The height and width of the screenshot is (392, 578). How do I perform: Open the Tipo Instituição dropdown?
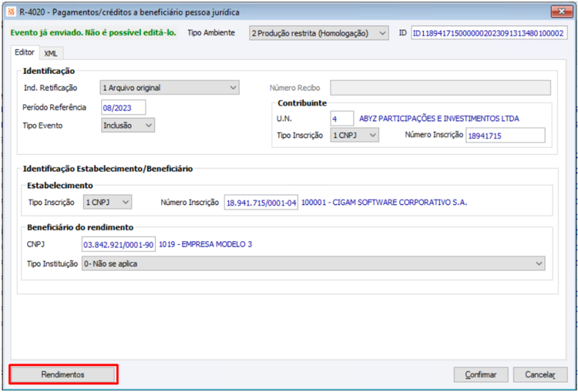point(313,264)
